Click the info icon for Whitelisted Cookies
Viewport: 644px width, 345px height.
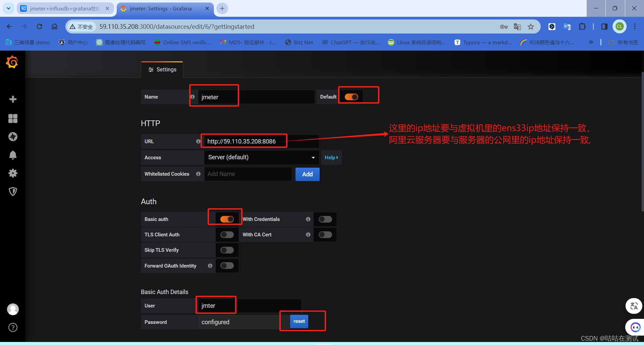pyautogui.click(x=198, y=174)
